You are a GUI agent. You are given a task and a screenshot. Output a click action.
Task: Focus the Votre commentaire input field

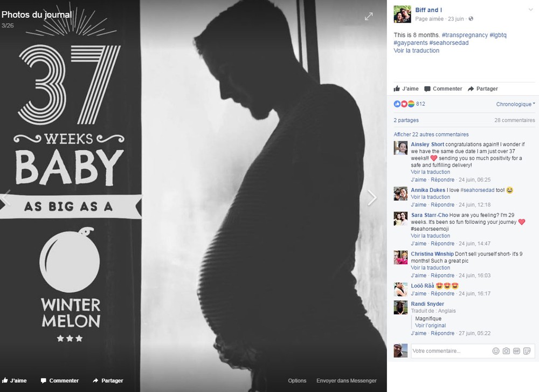point(451,350)
